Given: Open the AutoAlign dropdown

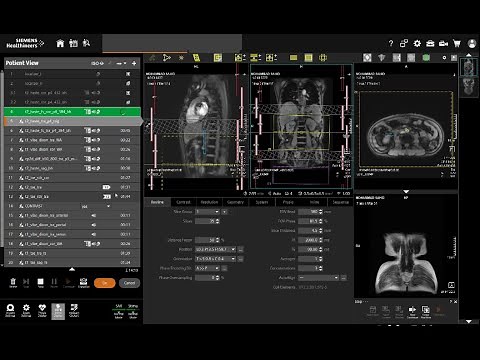Looking at the screenshot, I should tap(319, 278).
